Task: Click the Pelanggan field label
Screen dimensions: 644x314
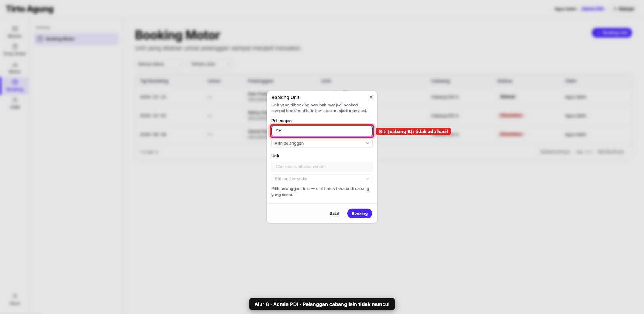Action: 281,121
